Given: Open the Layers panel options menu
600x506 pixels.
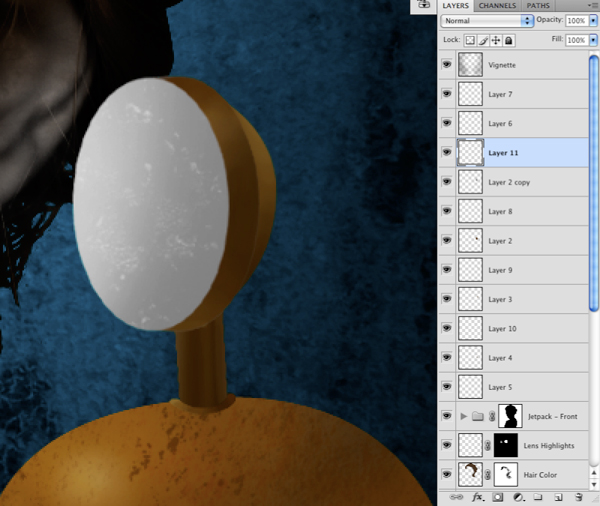Looking at the screenshot, I should point(594,5).
